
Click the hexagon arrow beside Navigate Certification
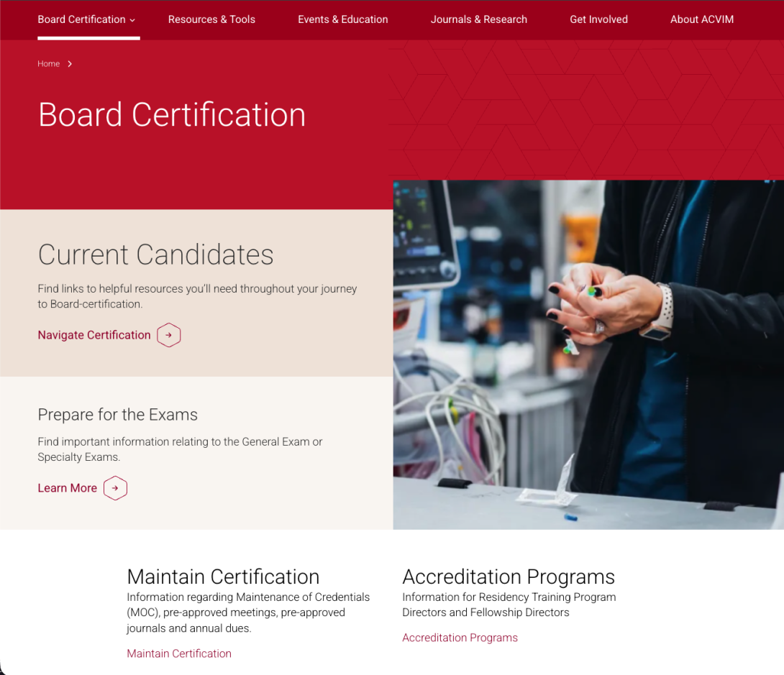(168, 335)
